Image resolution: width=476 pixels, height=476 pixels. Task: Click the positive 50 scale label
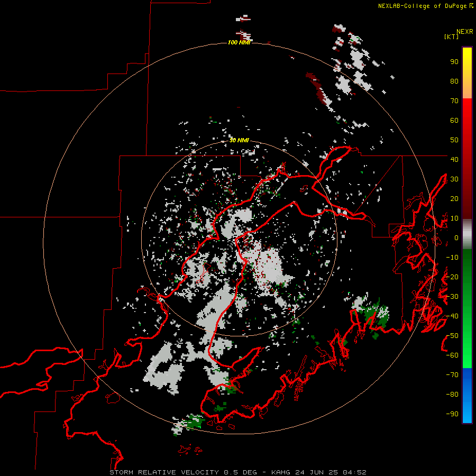point(454,140)
